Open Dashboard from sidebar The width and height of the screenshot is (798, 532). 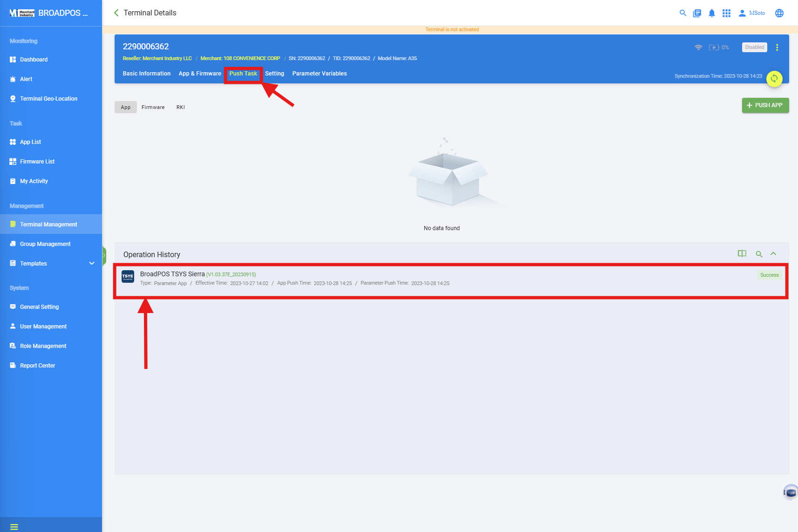[x=51, y=60]
